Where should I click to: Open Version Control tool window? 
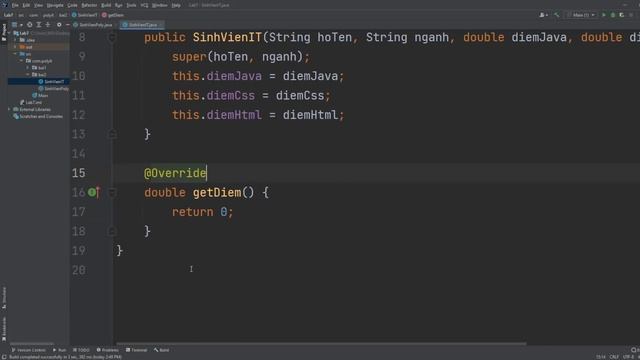[x=28, y=350]
